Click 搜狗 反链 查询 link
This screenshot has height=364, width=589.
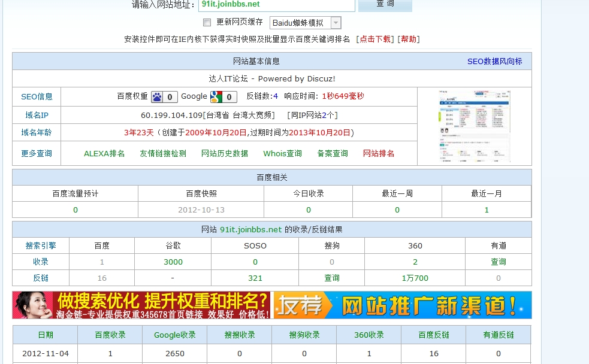pyautogui.click(x=332, y=278)
